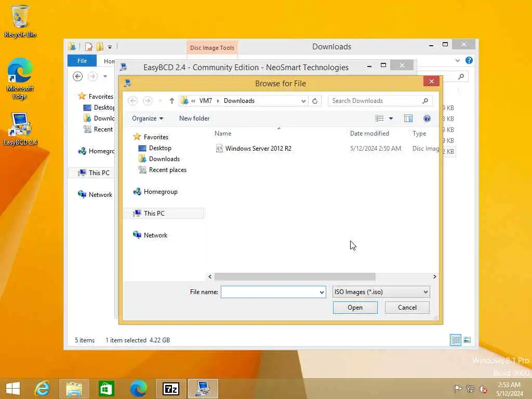The image size is (532, 399).
Task: Click New folder button
Action: (194, 118)
